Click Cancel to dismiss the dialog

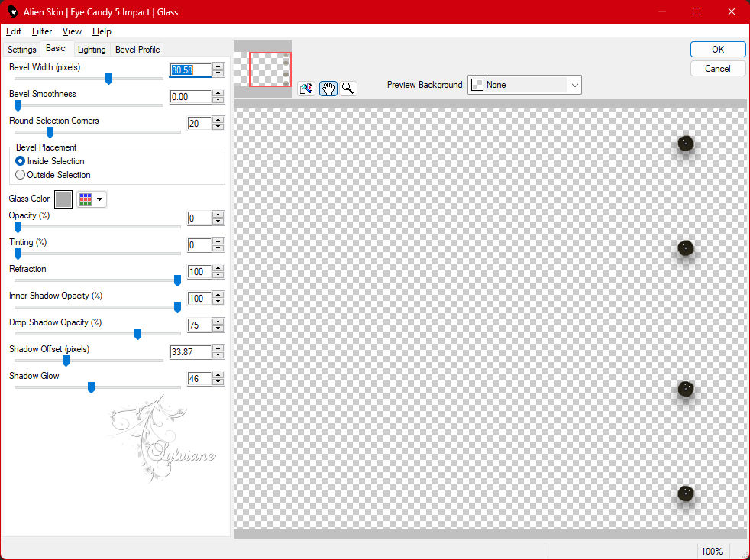click(717, 69)
